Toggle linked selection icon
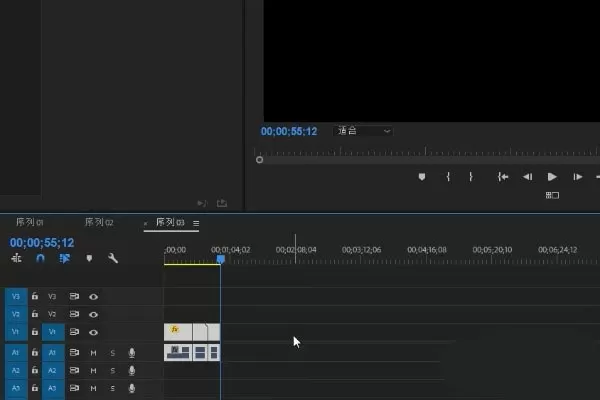Screen dimensions: 600x400 tap(65, 258)
